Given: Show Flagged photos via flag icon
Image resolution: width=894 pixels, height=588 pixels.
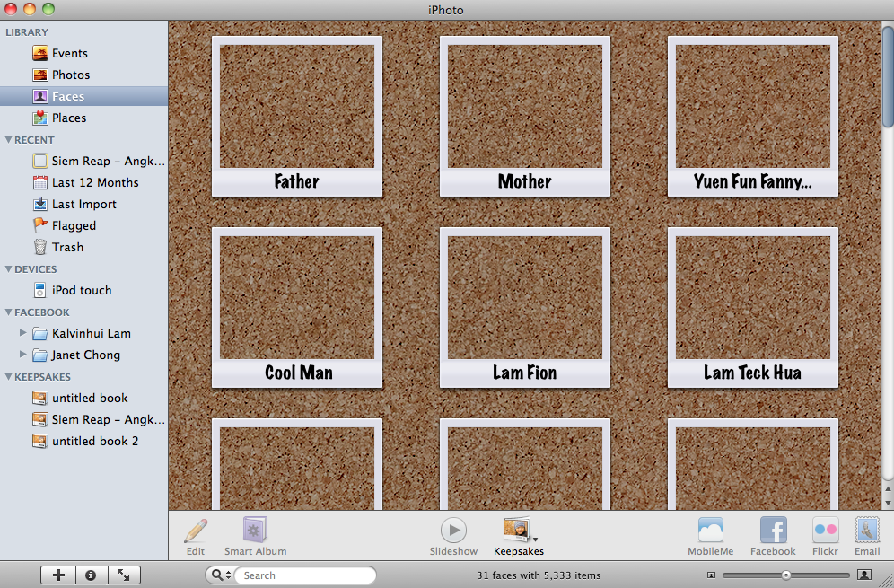Looking at the screenshot, I should click(x=39, y=225).
